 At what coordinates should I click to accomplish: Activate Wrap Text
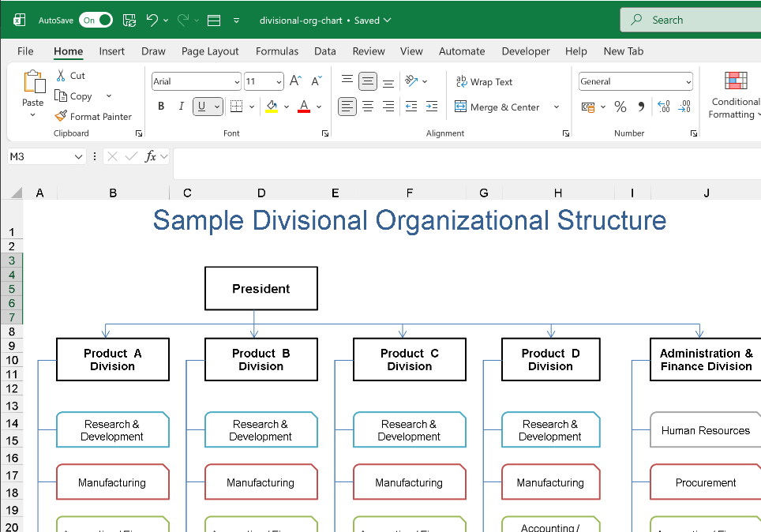(x=484, y=81)
